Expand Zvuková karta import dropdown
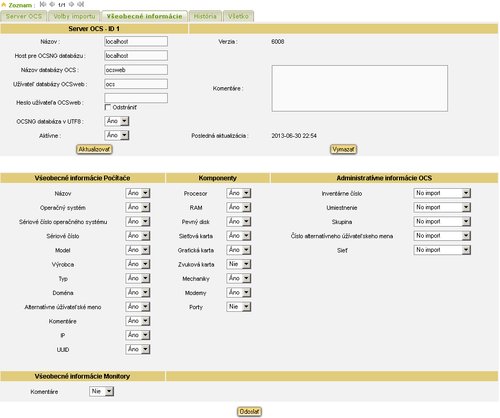 point(238,264)
